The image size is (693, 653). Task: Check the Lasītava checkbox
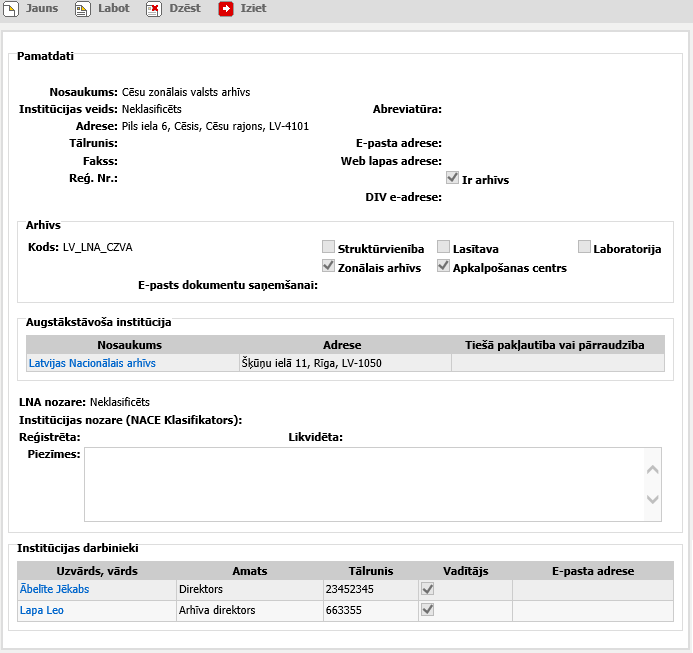point(444,247)
